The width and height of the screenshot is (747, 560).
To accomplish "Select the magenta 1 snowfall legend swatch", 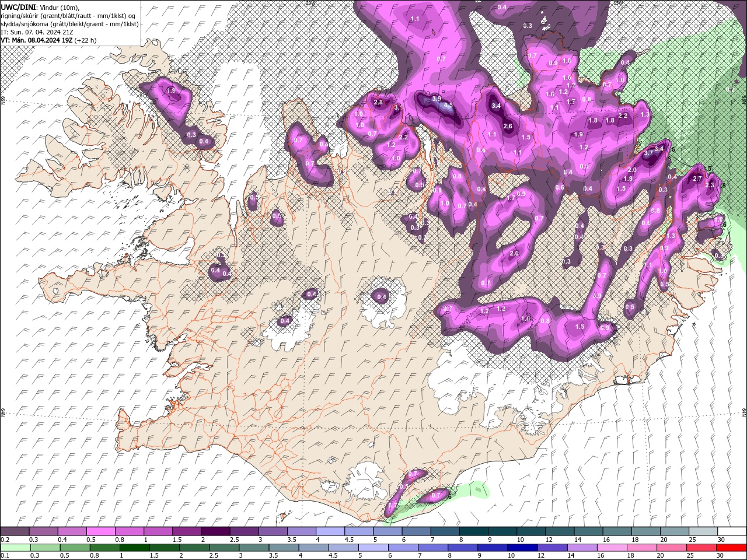I will pyautogui.click(x=158, y=531).
